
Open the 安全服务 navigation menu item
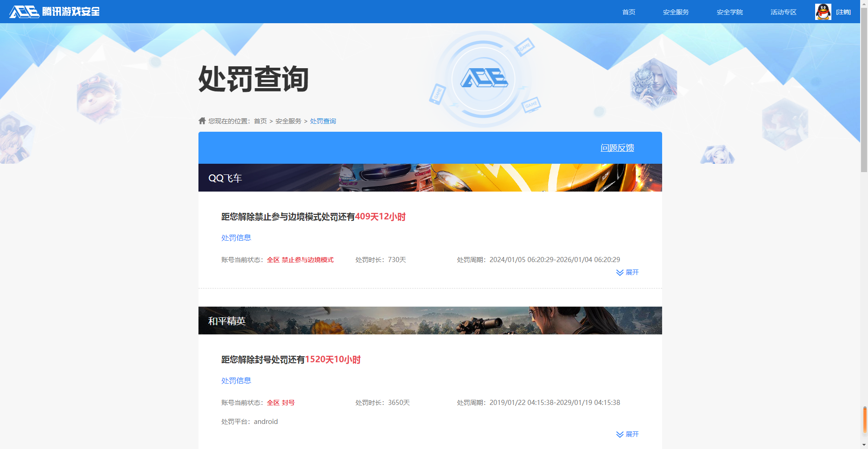tap(676, 12)
